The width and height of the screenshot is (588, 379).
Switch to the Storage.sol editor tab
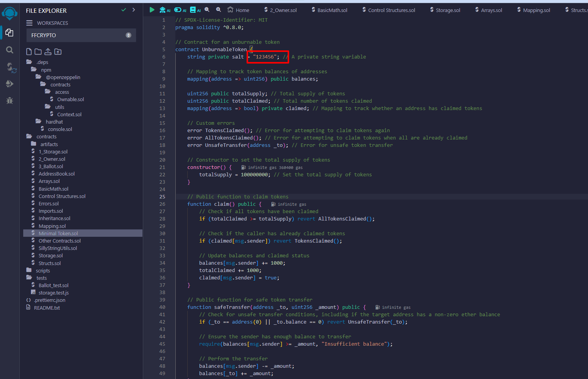[x=445, y=10]
